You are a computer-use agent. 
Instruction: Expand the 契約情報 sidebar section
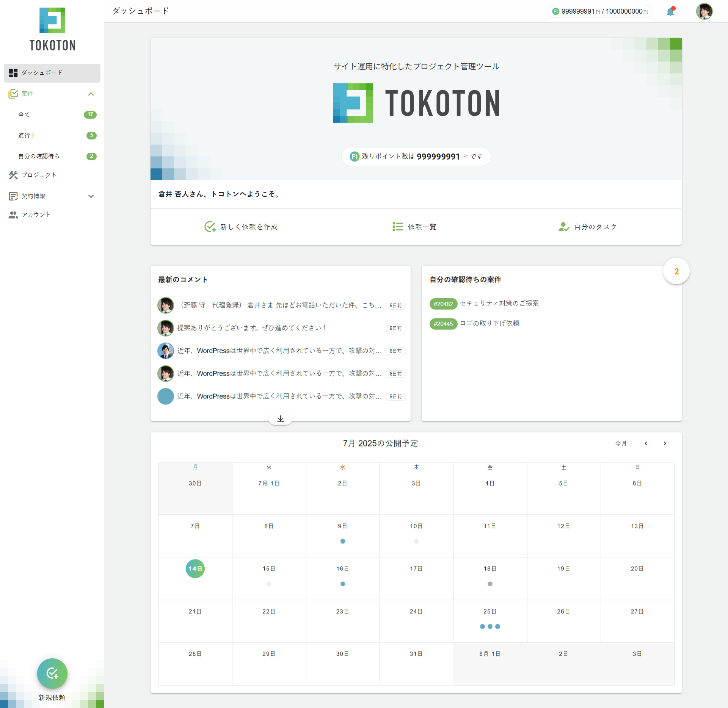coord(52,196)
